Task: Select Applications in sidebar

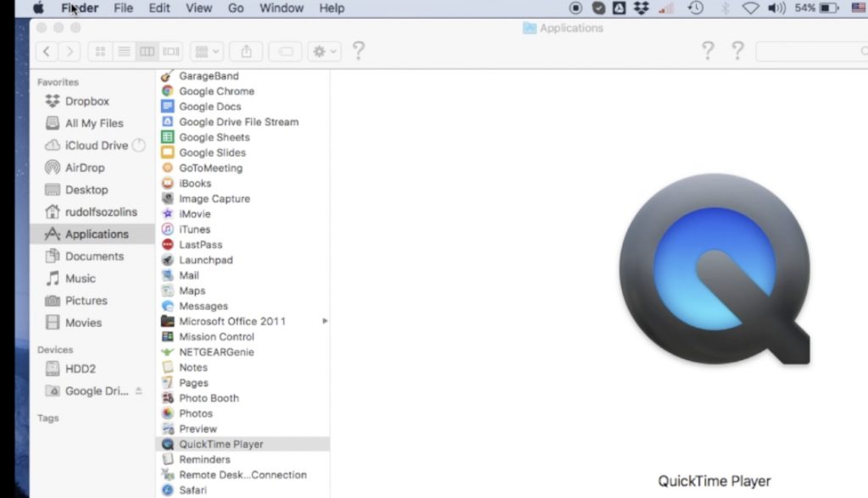Action: (92, 234)
